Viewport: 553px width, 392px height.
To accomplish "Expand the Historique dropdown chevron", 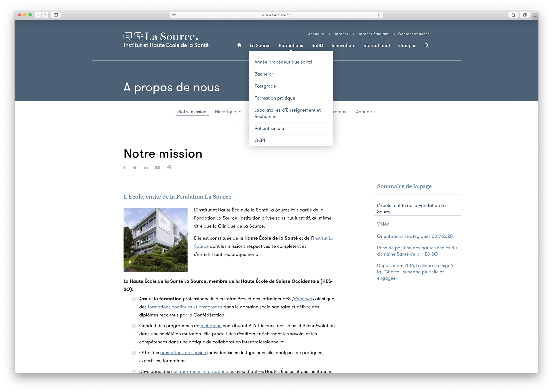I will pos(240,112).
